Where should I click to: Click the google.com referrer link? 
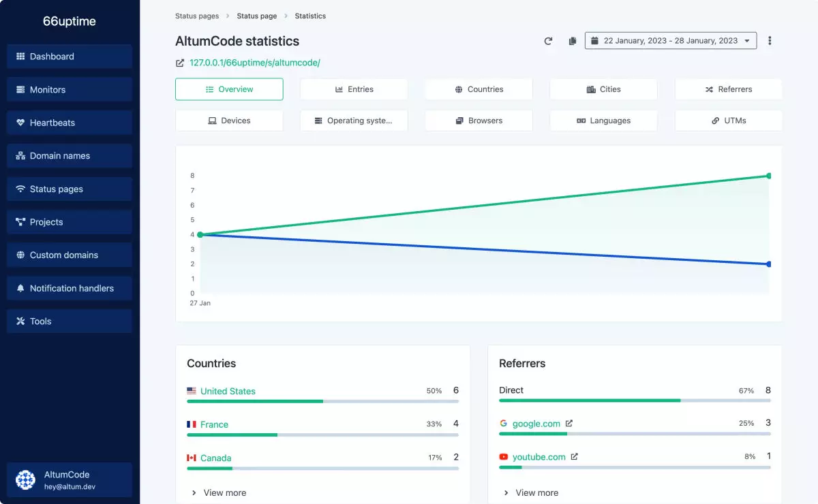tap(536, 424)
